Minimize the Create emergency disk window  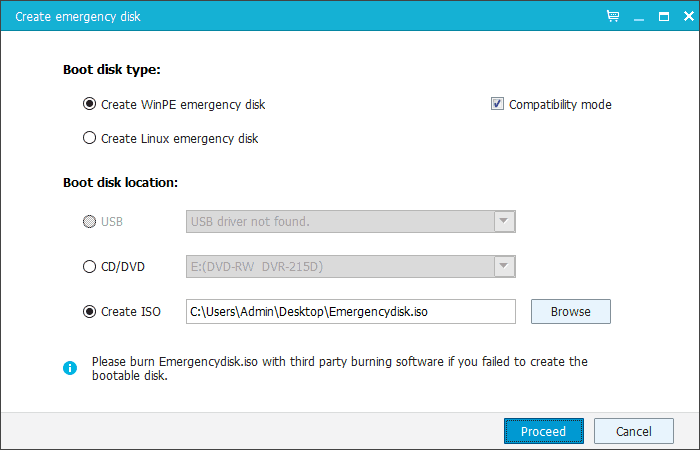pyautogui.click(x=639, y=17)
